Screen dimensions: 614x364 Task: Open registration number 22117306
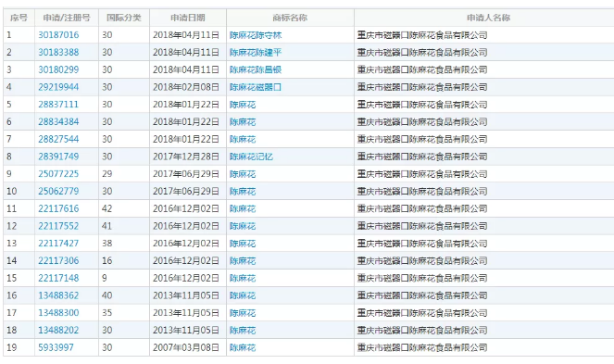[x=58, y=260]
